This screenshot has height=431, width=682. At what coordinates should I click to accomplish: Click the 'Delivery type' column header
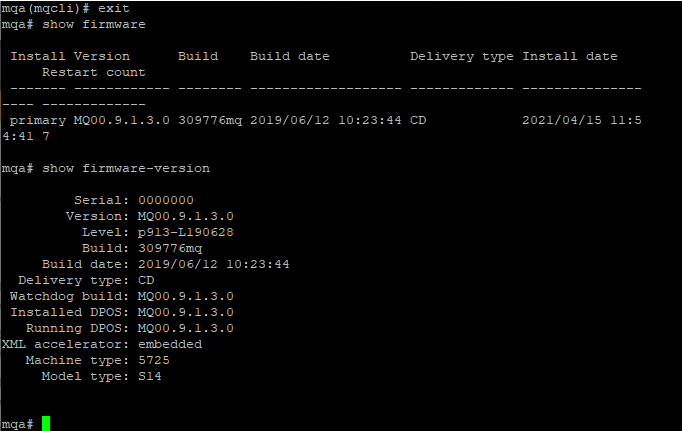point(461,57)
